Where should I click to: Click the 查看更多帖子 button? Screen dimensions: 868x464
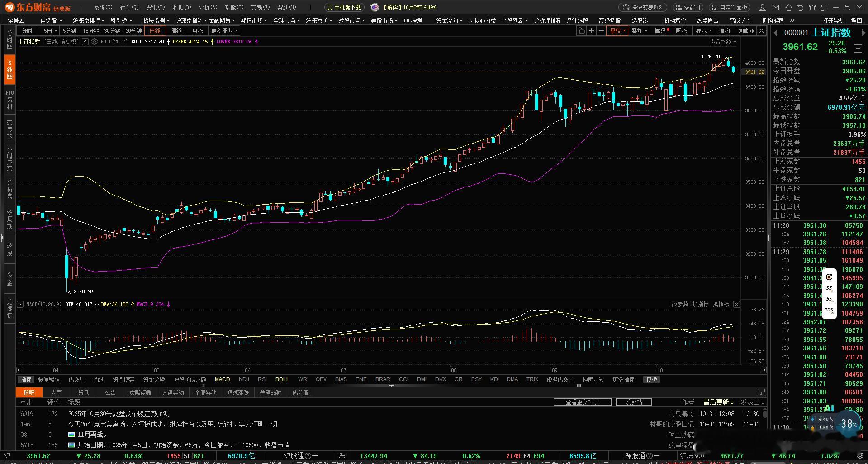click(x=582, y=402)
